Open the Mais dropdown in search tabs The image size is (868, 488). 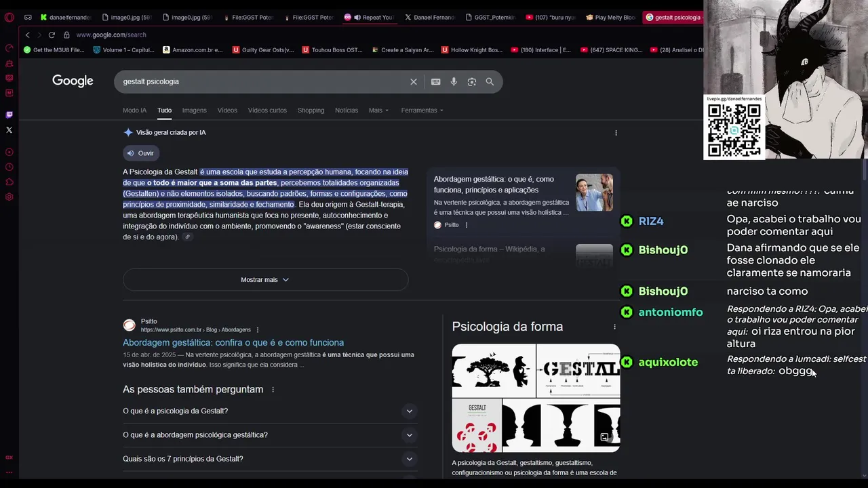pyautogui.click(x=378, y=110)
